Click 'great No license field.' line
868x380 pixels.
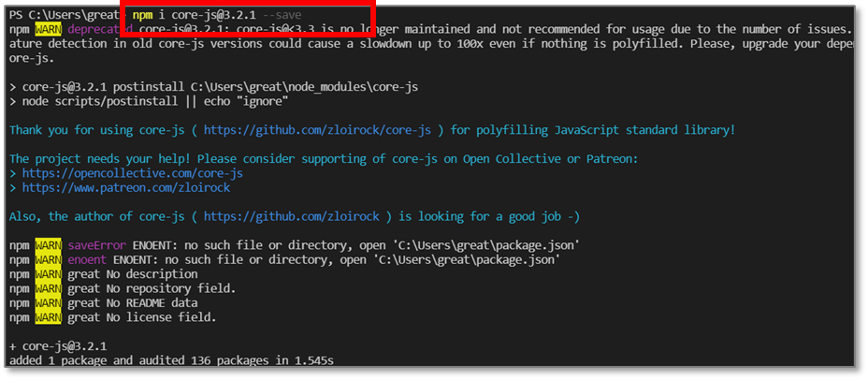tap(142, 317)
